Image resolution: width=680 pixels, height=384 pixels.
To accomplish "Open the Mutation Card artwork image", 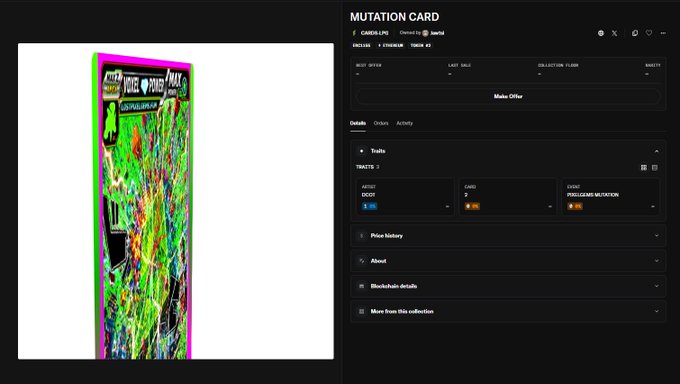I will tap(176, 201).
